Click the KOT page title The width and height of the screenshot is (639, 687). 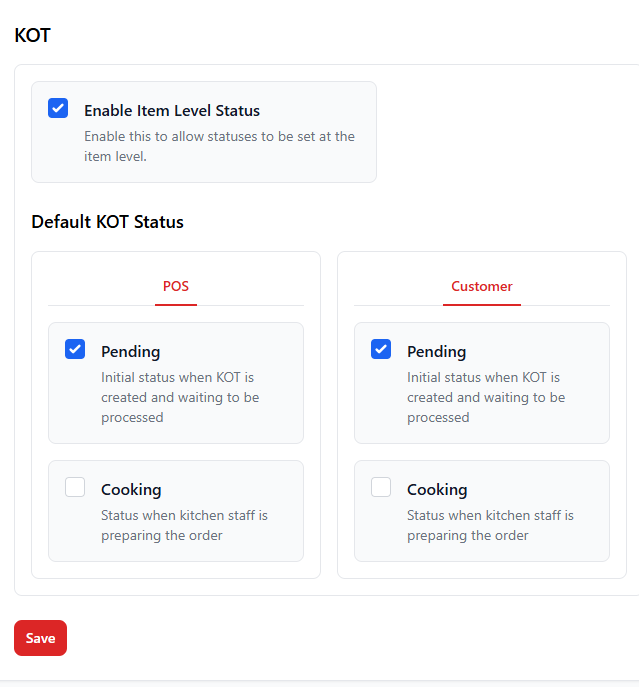coord(32,36)
